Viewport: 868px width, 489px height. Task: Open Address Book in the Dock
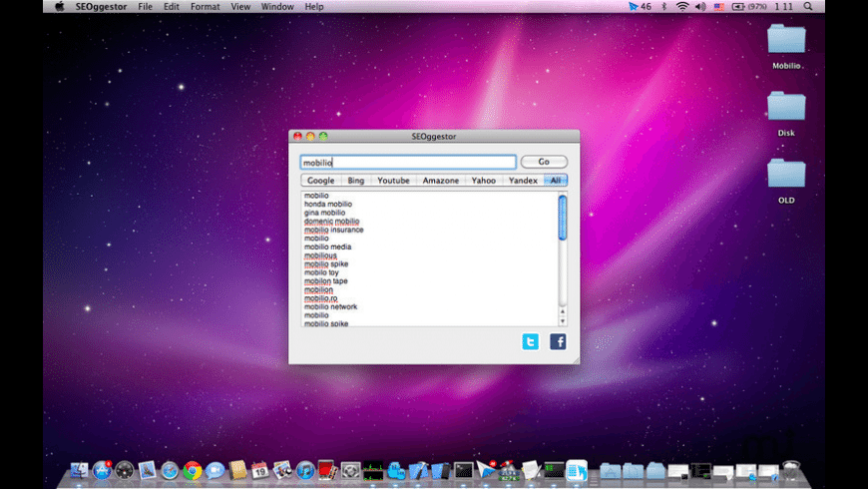click(x=237, y=471)
